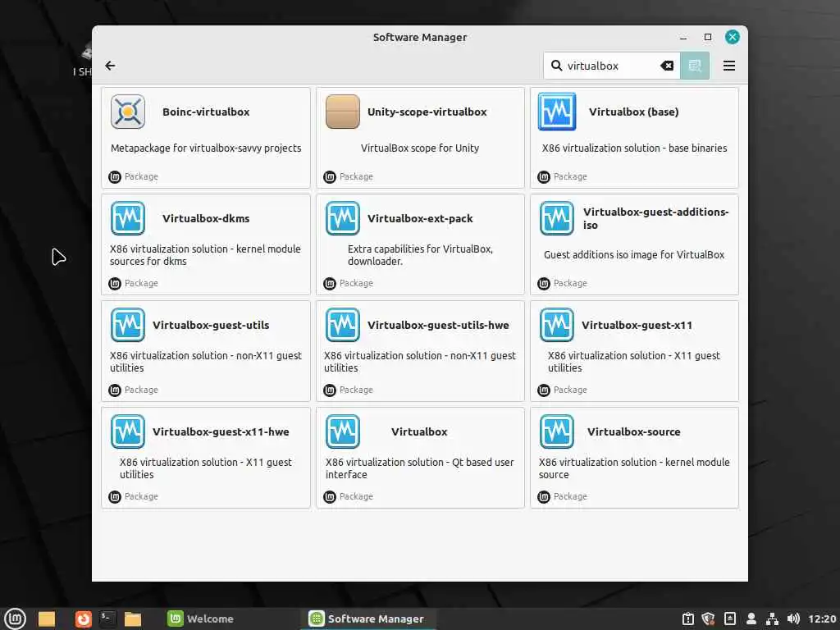Click the Virtualbox-source icon
The width and height of the screenshot is (840, 630).
[557, 431]
